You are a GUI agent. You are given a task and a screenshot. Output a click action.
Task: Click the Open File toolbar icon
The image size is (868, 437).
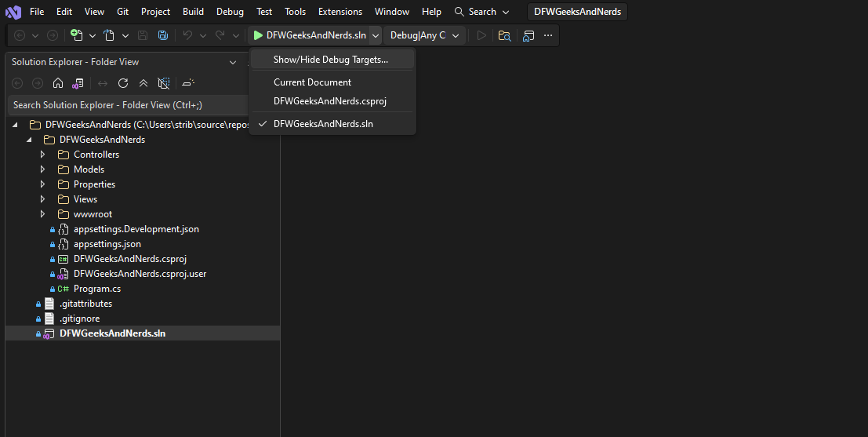pos(109,35)
